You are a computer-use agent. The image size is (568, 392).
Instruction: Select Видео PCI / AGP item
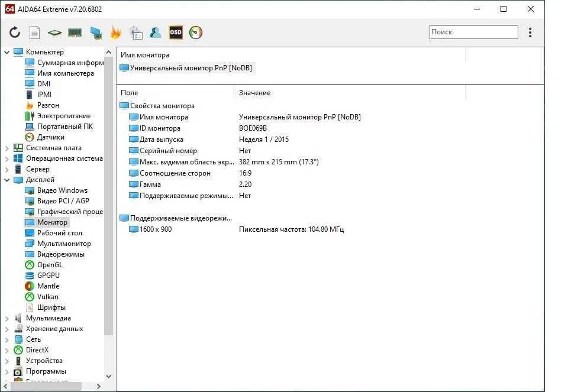click(57, 201)
